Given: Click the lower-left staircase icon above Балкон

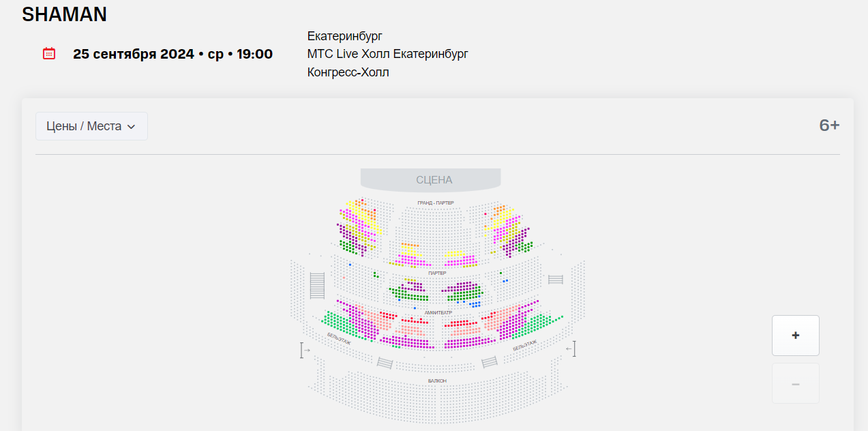Looking at the screenshot, I should pos(385,363).
